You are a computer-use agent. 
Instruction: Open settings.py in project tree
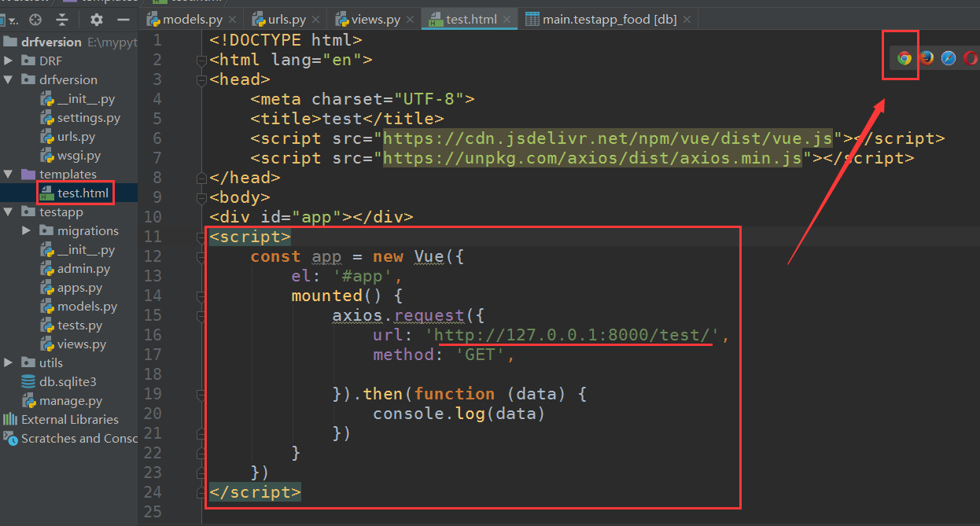[x=88, y=117]
